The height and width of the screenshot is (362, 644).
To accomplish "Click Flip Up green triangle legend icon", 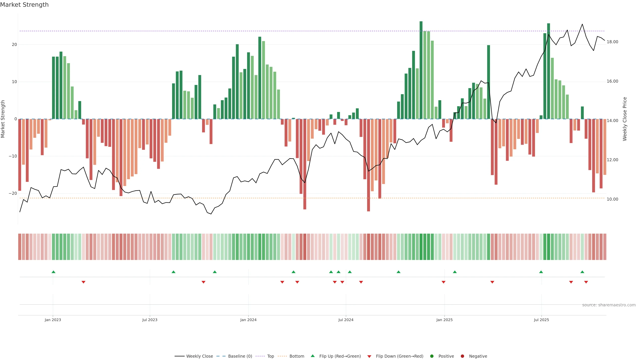I will (x=312, y=356).
